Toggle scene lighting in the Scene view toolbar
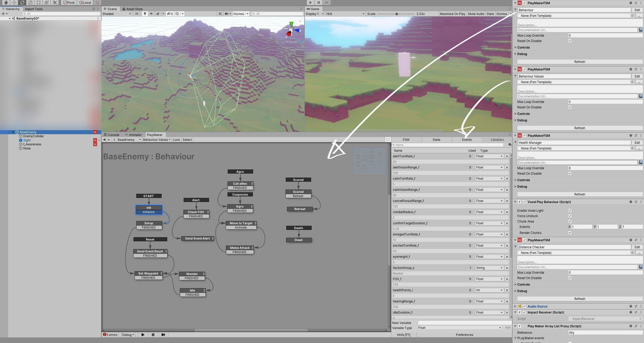644x343 pixels. click(144, 14)
